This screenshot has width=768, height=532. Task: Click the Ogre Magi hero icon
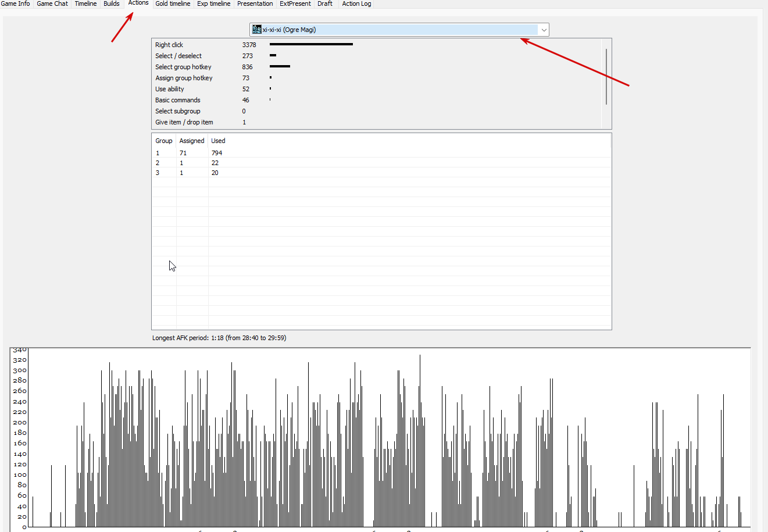[x=257, y=30]
